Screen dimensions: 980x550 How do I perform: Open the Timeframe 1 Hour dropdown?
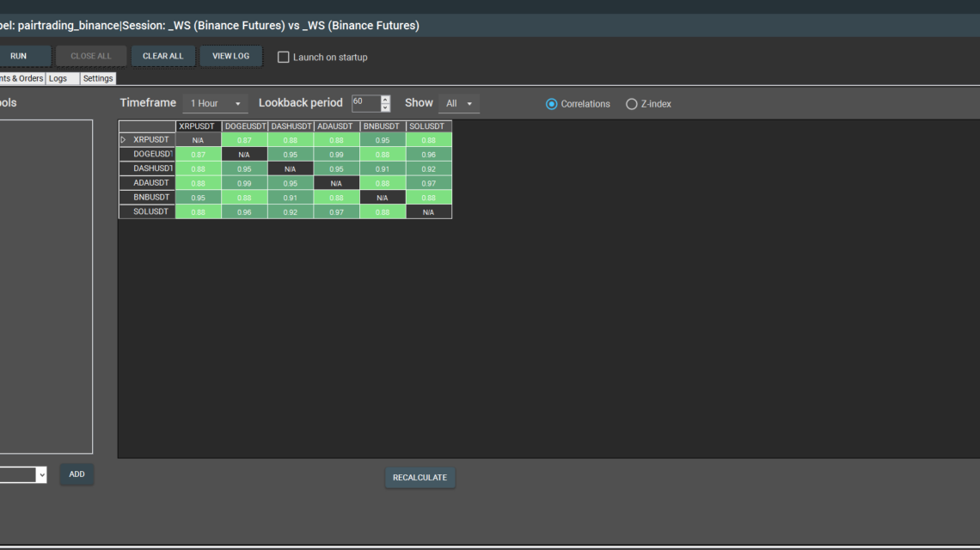click(x=215, y=104)
